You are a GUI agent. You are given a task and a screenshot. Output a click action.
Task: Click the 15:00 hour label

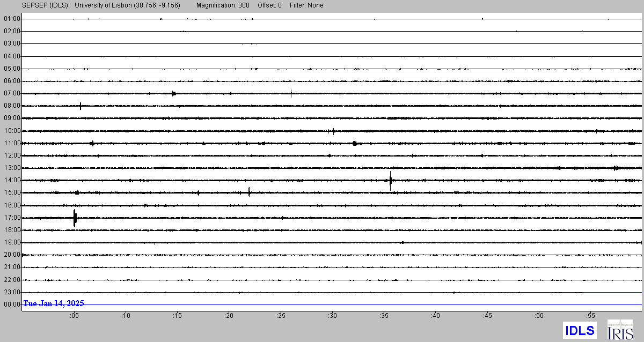(x=12, y=192)
